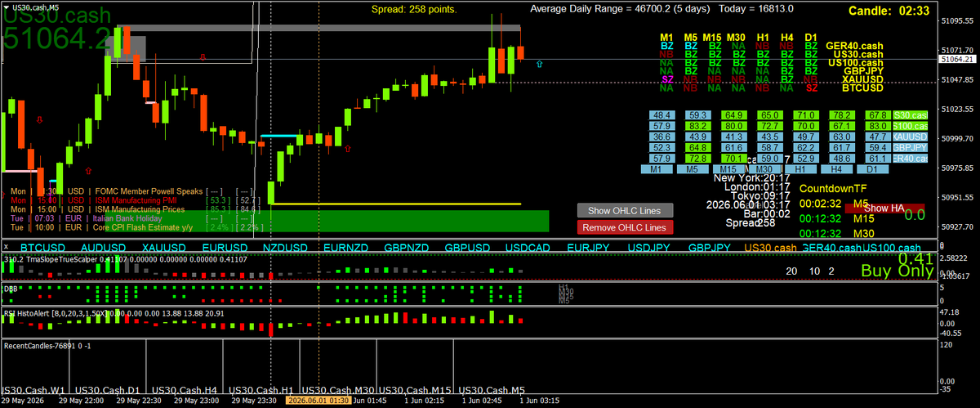Click the Buy Only signal text

pos(897,272)
